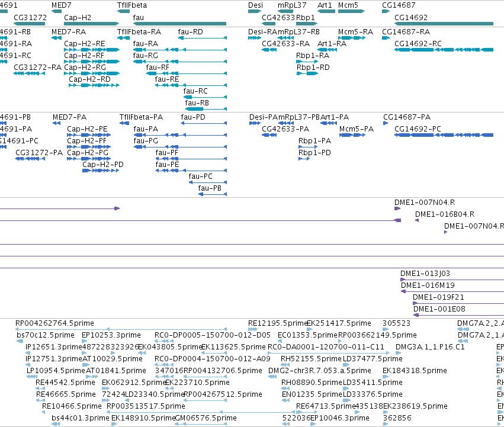The width and height of the screenshot is (504, 427).
Task: Click the Cap-H2-RD transcript label
Action: [x=89, y=79]
